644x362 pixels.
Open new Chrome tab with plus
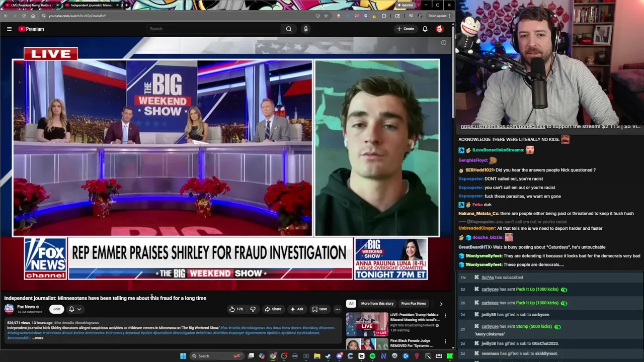coord(126,5)
